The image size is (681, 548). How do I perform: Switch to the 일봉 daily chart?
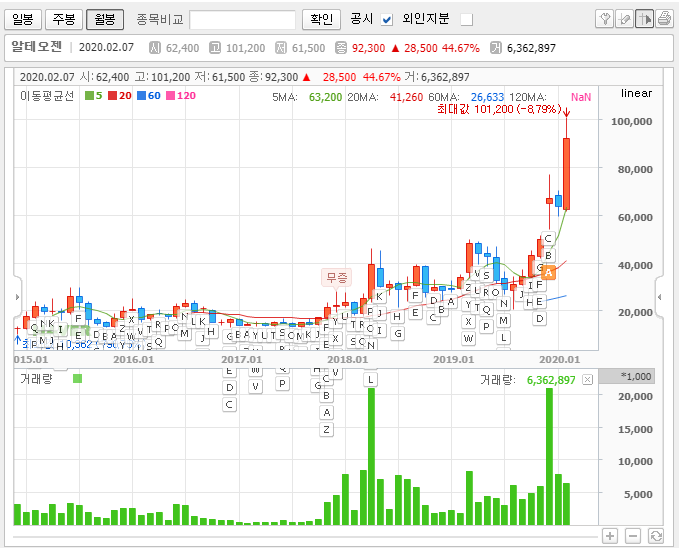click(x=28, y=19)
